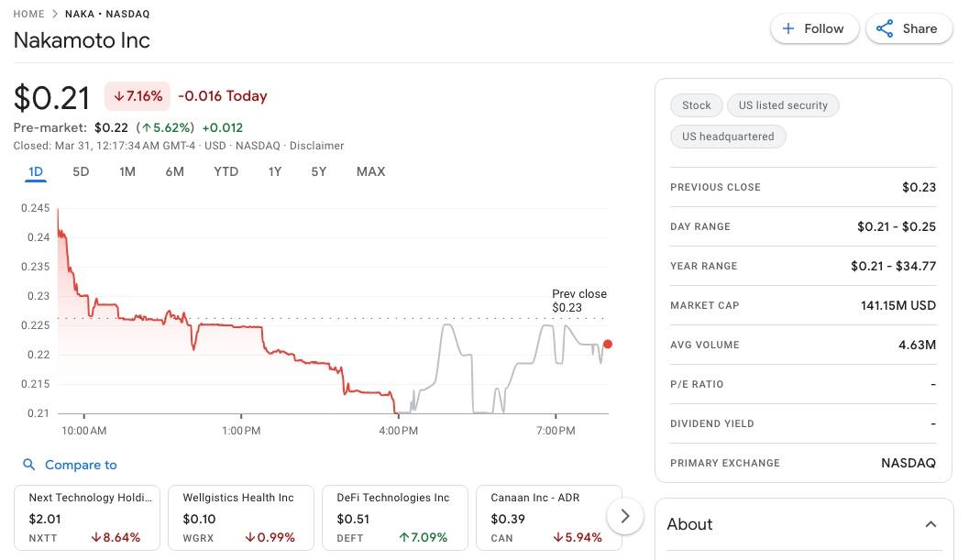Screen dimensions: 969x560
Task: Open the Disclaimer link
Action: [316, 145]
